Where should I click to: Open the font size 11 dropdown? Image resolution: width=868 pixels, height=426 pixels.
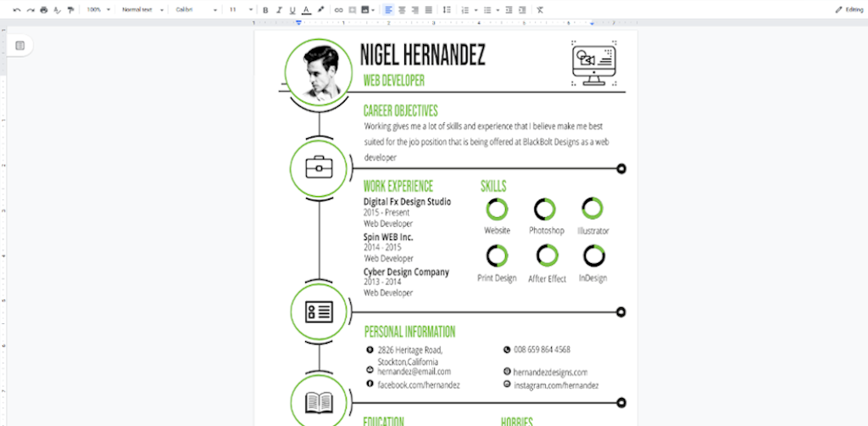pyautogui.click(x=241, y=10)
